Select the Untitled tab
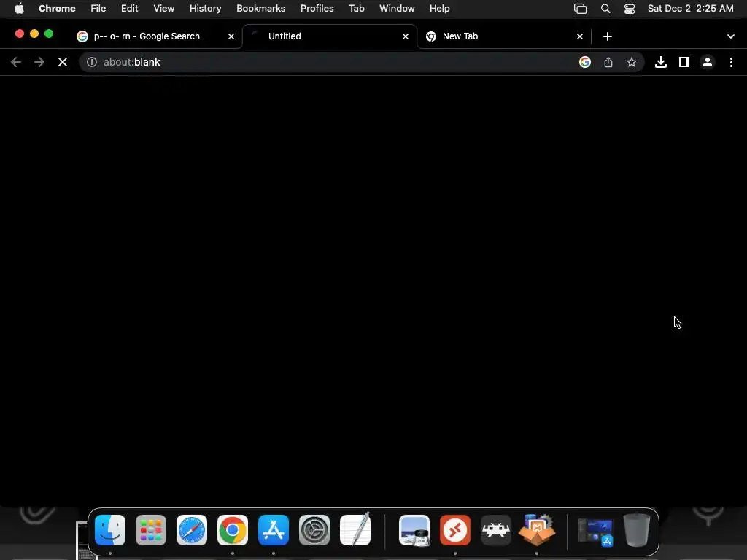This screenshot has height=560, width=747. [x=330, y=36]
